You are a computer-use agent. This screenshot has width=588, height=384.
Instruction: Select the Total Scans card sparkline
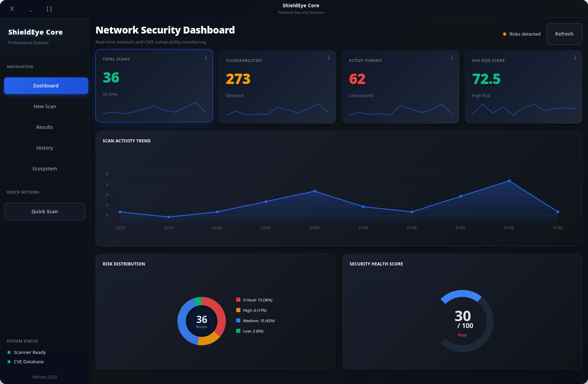[x=154, y=108]
